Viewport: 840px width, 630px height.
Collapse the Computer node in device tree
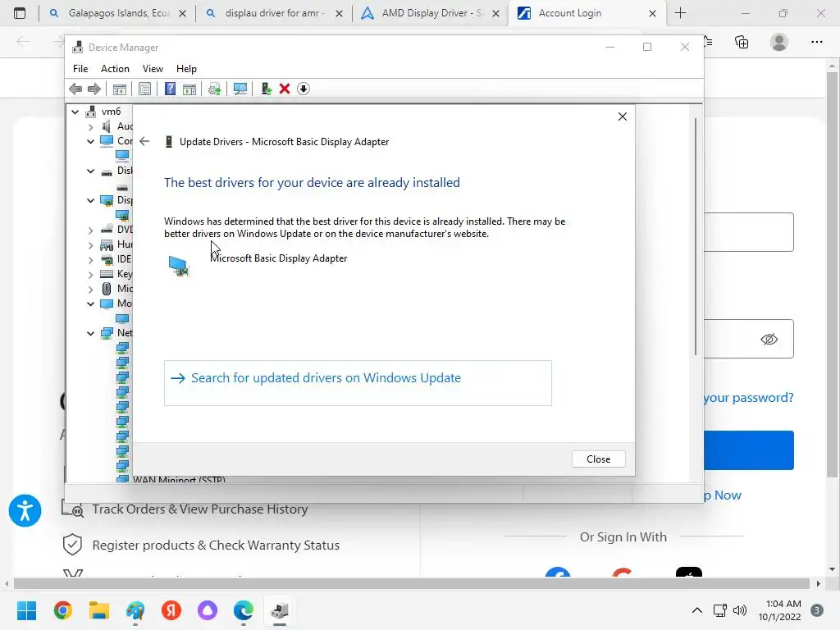click(90, 141)
